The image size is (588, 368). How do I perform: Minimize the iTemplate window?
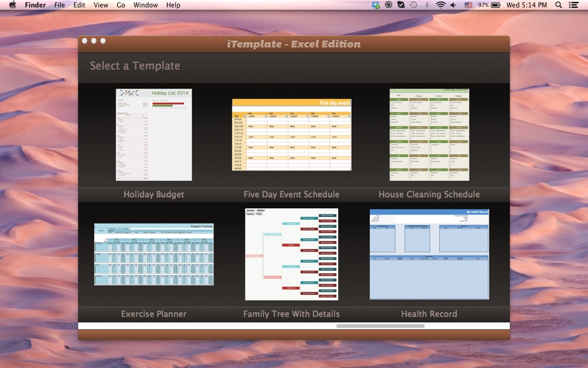tap(93, 40)
